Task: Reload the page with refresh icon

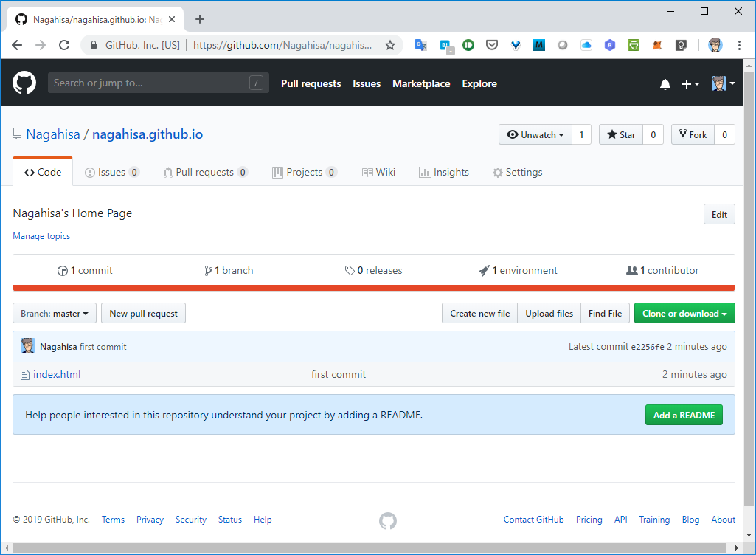Action: (x=64, y=45)
